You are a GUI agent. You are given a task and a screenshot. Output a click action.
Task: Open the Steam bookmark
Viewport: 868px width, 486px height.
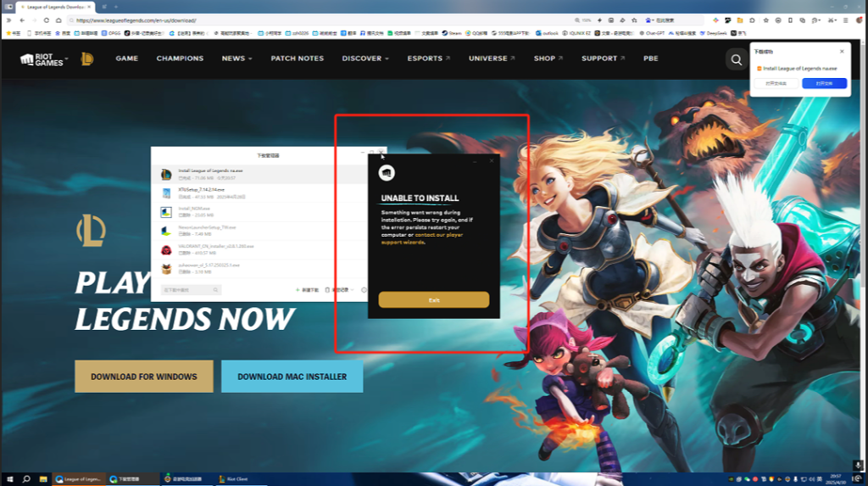452,33
